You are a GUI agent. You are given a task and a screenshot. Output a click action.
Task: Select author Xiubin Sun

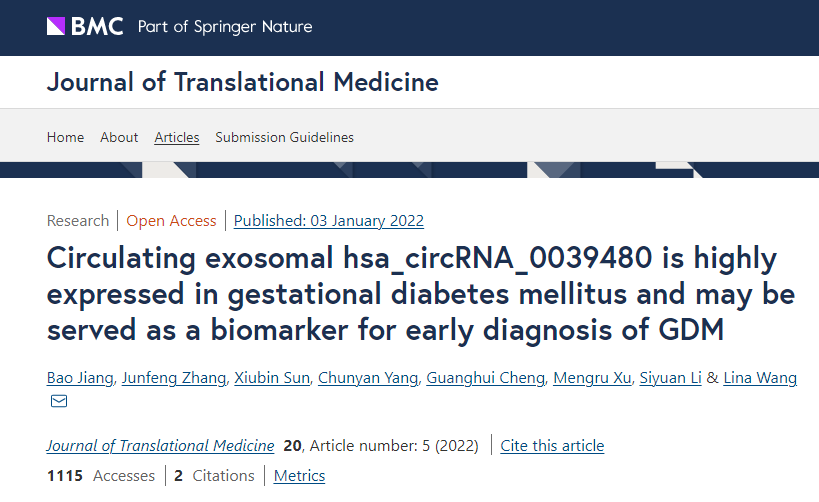coord(271,378)
